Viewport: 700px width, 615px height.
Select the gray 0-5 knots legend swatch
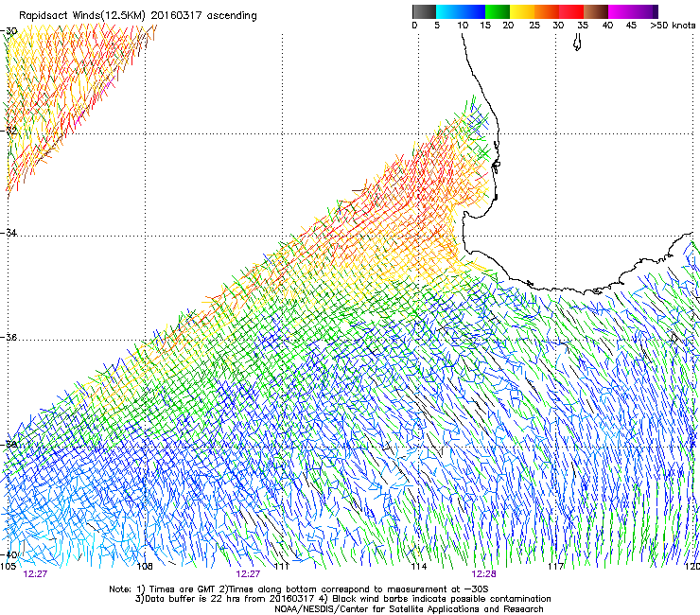click(x=424, y=11)
